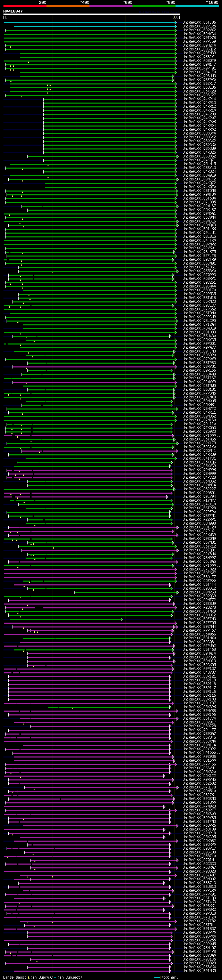Click the UniRef100_A9NR63 label

point(199,592)
